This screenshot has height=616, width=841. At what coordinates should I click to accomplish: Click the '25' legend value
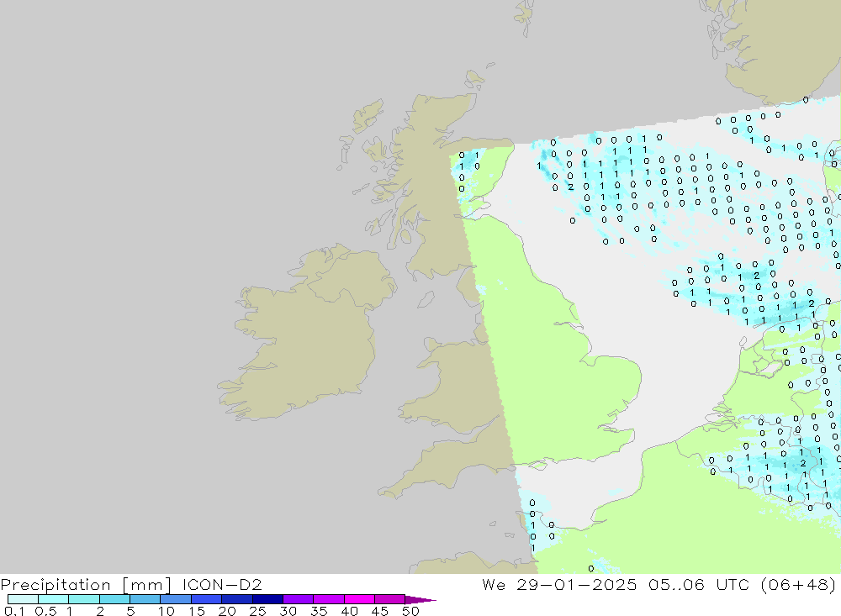(x=258, y=611)
